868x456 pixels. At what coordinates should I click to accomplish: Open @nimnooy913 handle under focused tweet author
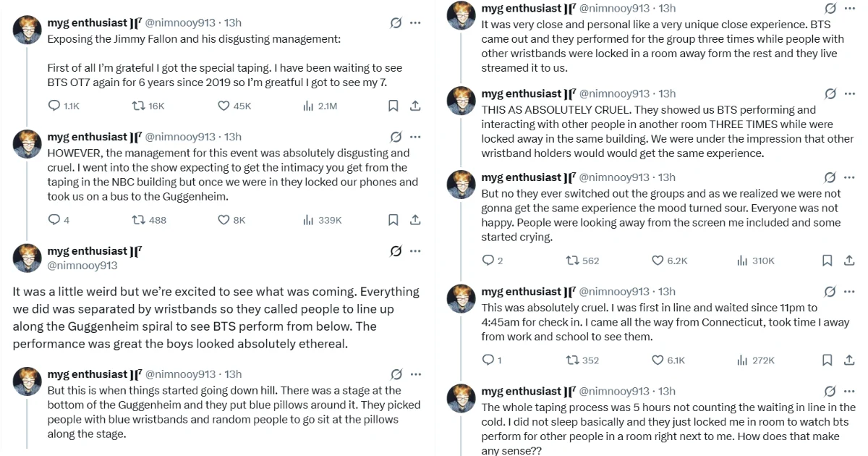click(x=82, y=266)
